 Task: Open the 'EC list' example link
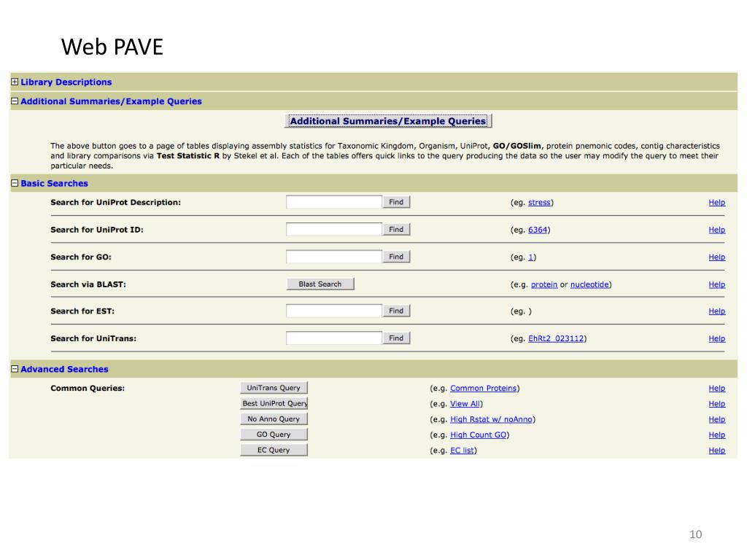(x=462, y=451)
